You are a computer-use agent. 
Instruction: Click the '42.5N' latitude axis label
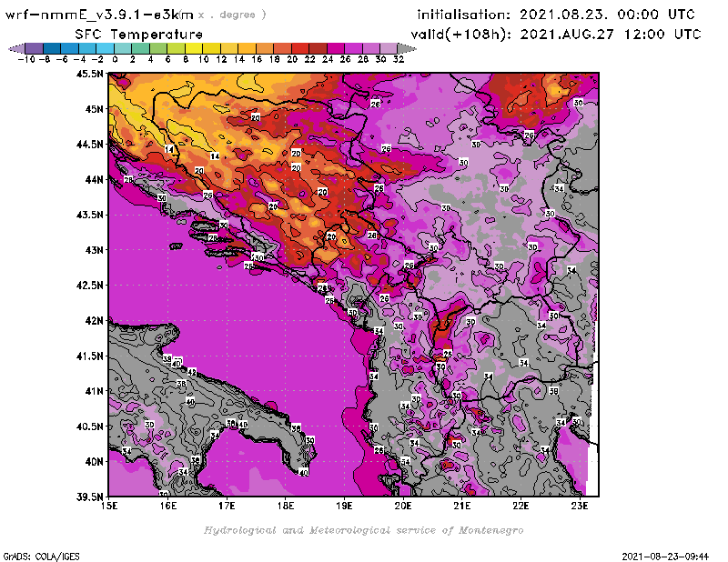click(x=89, y=286)
